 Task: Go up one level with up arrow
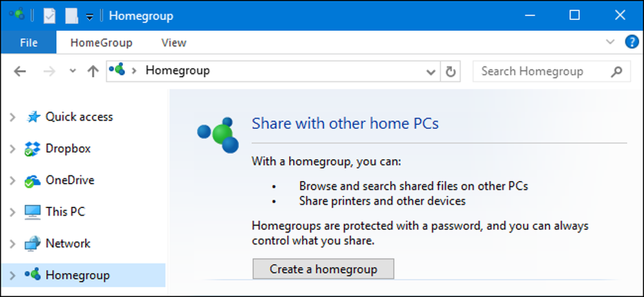pyautogui.click(x=93, y=72)
